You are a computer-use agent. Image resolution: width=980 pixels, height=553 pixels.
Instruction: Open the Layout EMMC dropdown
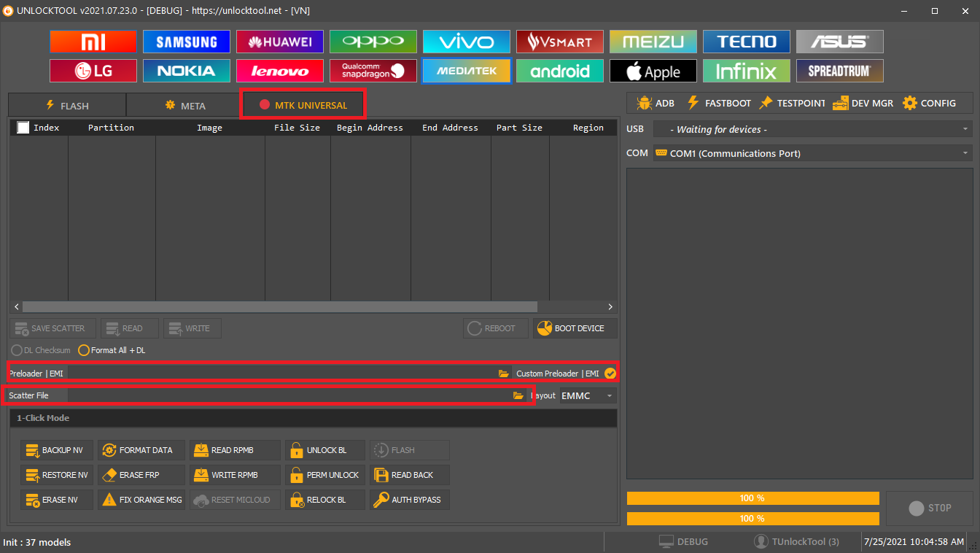(588, 395)
